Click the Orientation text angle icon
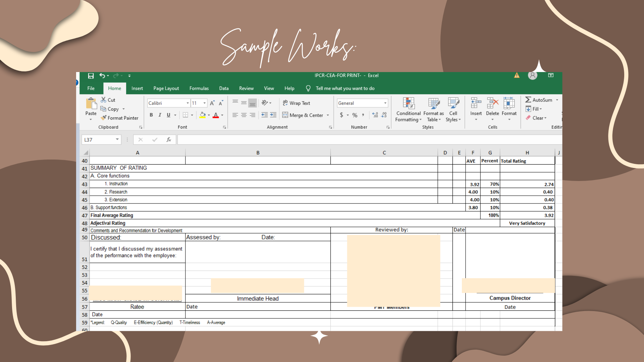 (x=265, y=103)
